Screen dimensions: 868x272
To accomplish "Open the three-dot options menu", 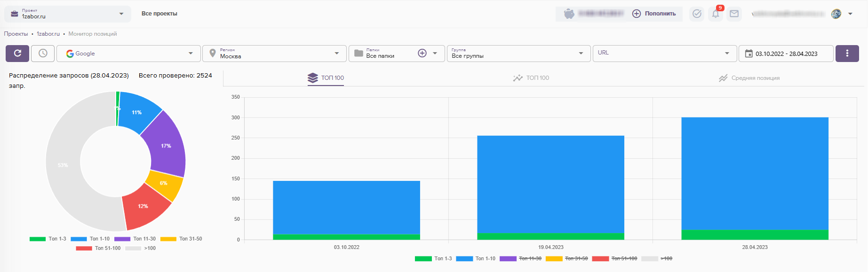I will 847,54.
